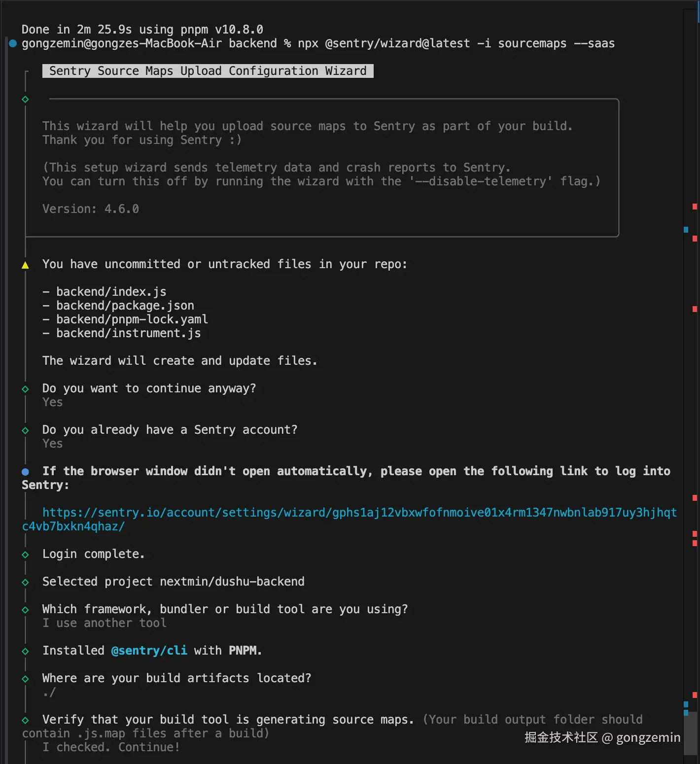Click green diamond beside 'Verify that your build tool' line
Screen dimensions: 700x764
[x=25, y=720]
